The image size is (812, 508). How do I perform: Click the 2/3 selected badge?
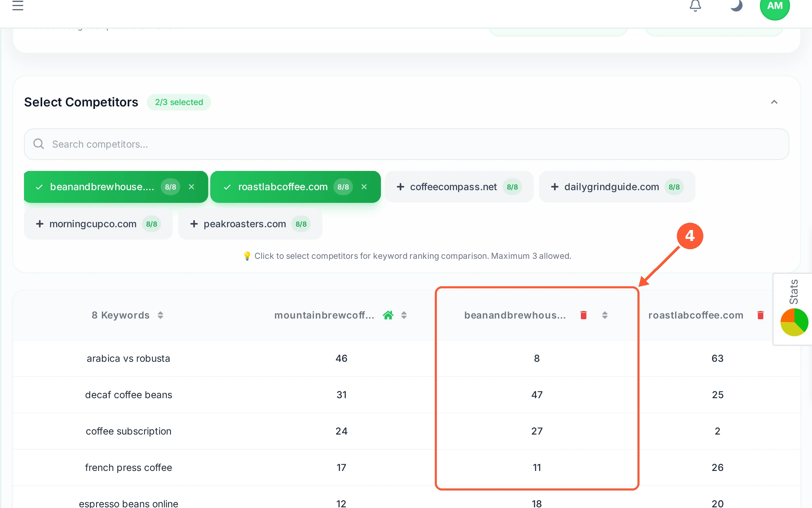(179, 102)
